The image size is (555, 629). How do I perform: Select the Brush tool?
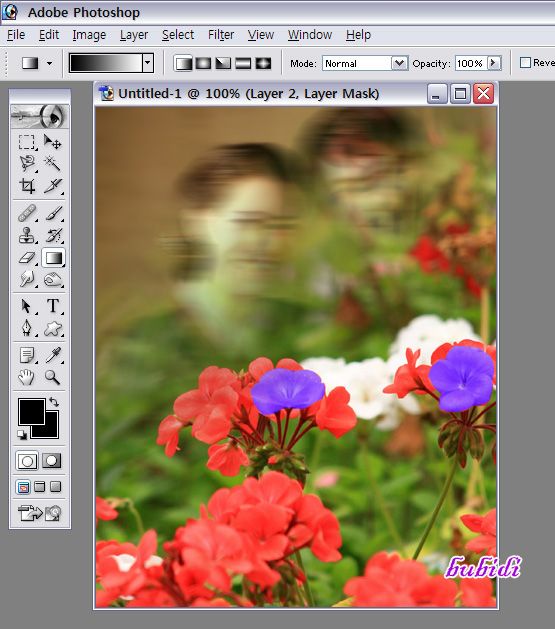point(53,213)
